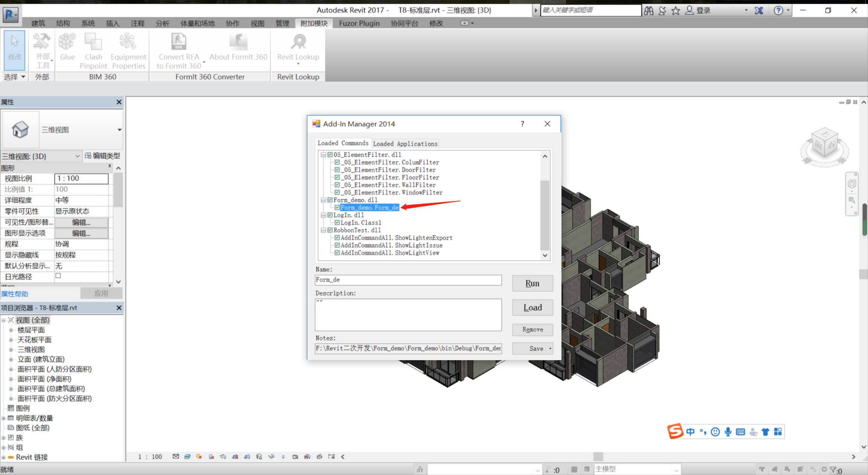This screenshot has width=868, height=475.
Task: Click the Remove button
Action: tap(532, 330)
